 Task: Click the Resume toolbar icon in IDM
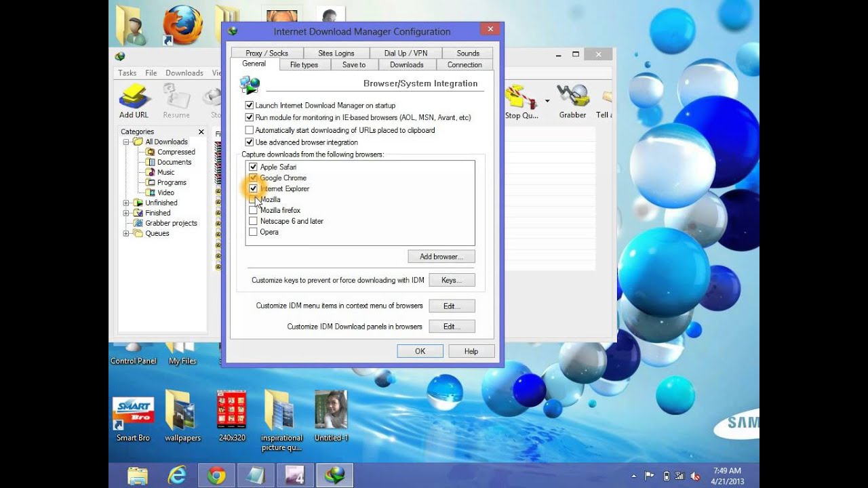(176, 102)
